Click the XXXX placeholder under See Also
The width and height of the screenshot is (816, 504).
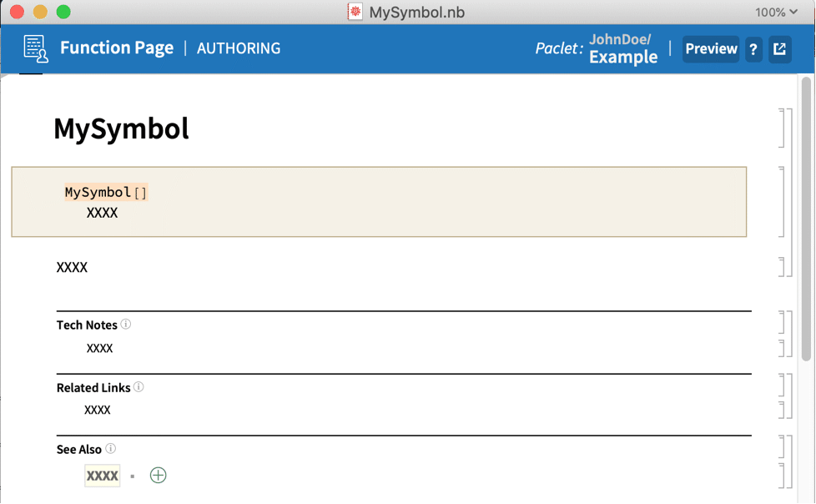click(x=103, y=476)
